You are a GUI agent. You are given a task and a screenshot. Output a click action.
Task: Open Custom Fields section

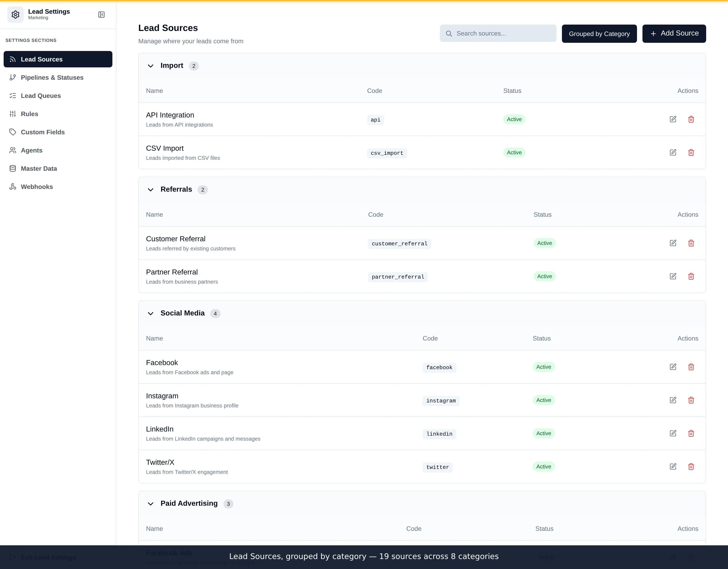pyautogui.click(x=58, y=132)
